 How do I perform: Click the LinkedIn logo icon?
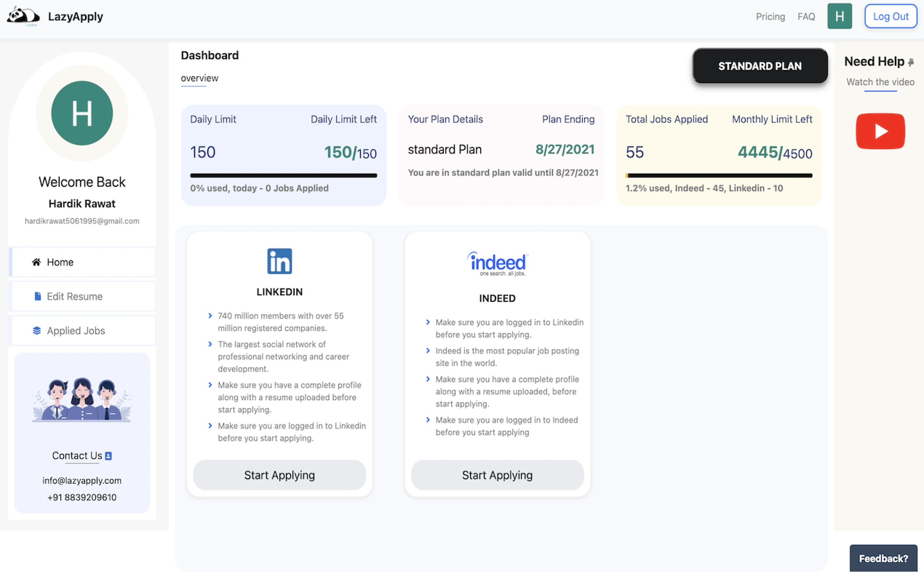(279, 261)
